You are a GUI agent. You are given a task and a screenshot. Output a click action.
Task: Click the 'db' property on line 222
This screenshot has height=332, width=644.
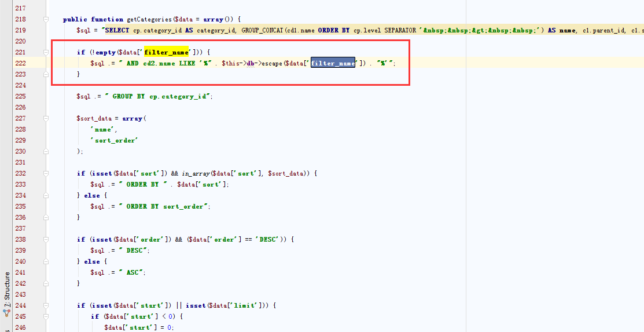[x=251, y=63]
